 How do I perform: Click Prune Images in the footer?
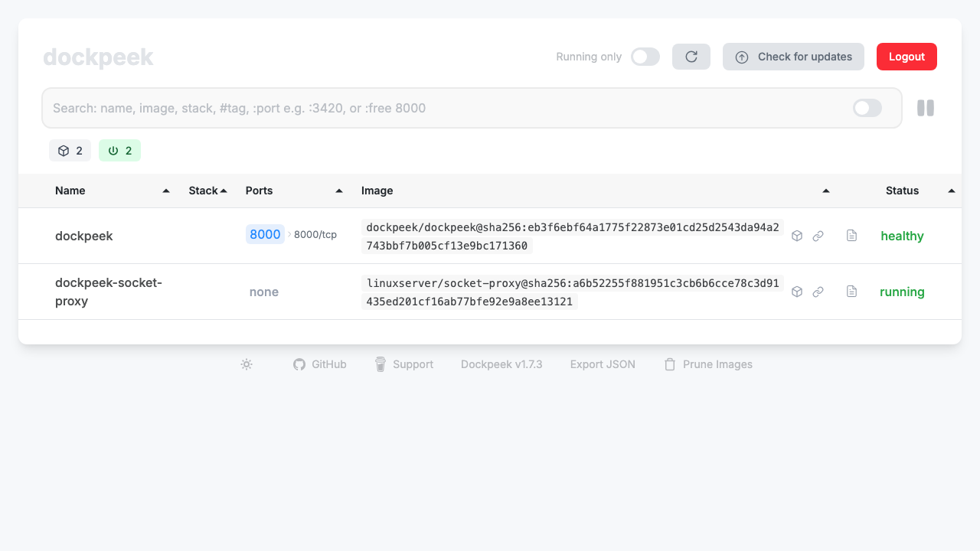tap(708, 364)
